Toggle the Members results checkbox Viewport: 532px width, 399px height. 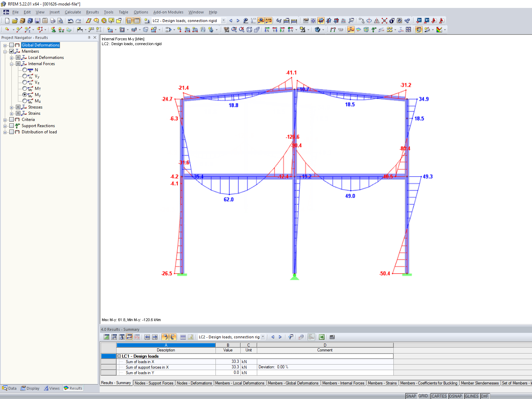(11, 51)
